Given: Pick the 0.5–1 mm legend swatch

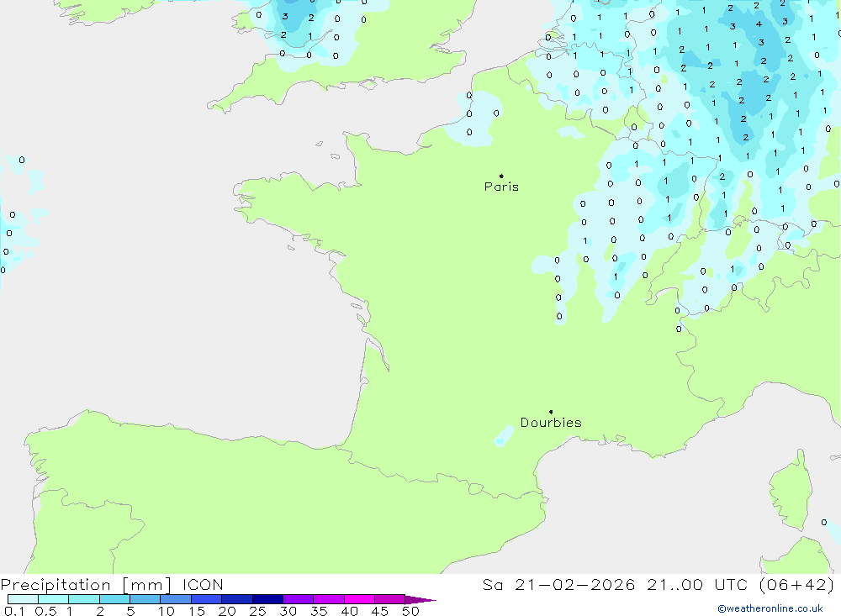Looking at the screenshot, I should [54, 599].
